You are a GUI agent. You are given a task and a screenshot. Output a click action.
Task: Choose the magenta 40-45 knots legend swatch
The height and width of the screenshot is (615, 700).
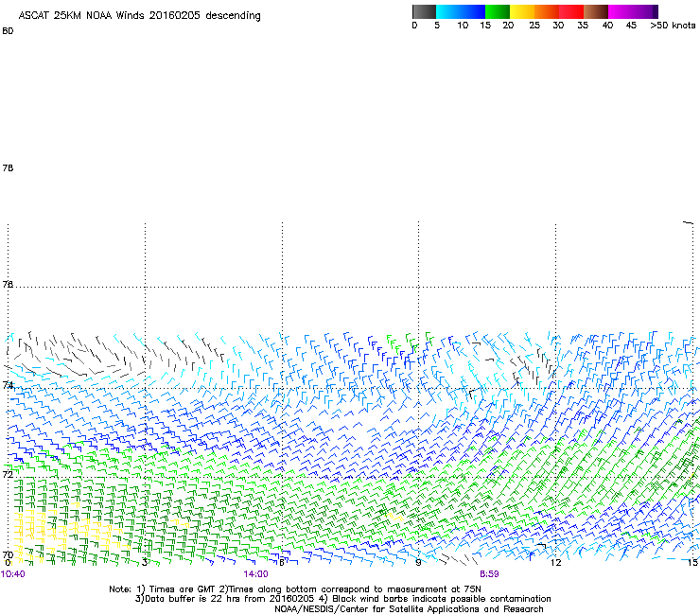coord(621,11)
